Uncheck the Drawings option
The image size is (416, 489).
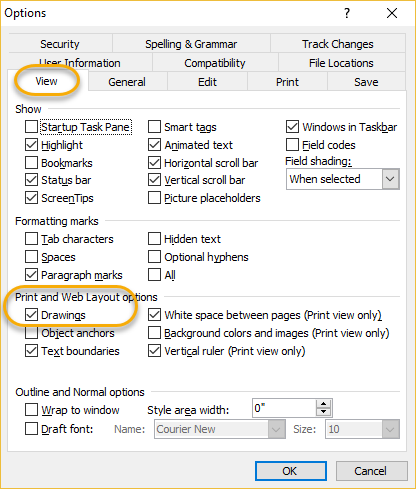[x=31, y=315]
